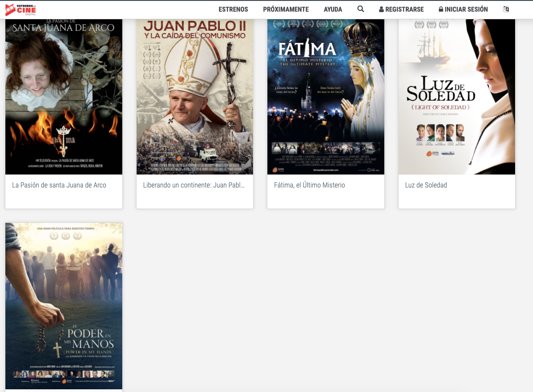Open the ESTRENOS menu item
533x392 pixels.
click(233, 9)
